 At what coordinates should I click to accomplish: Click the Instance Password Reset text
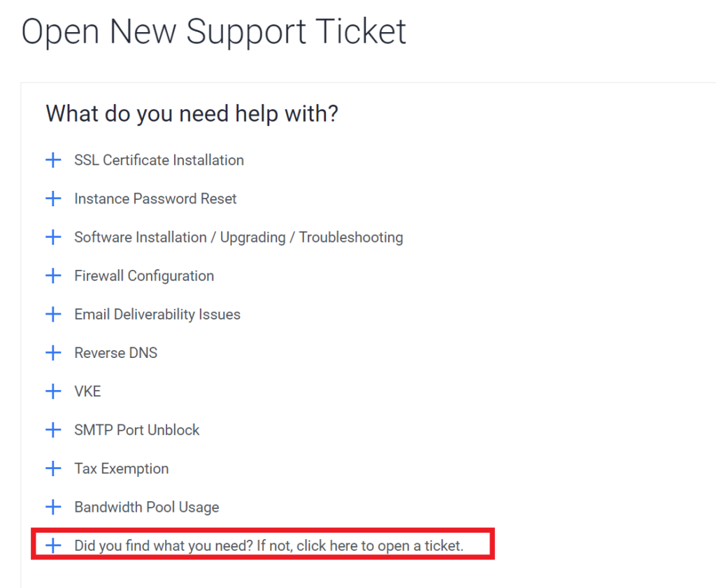(155, 199)
